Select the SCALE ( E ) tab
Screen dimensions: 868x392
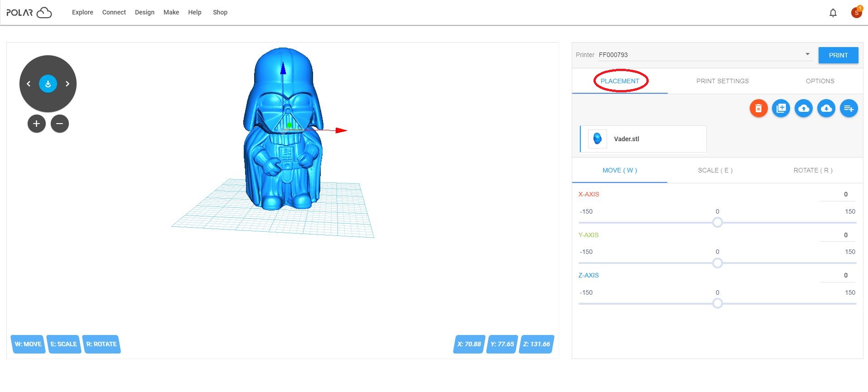(715, 170)
